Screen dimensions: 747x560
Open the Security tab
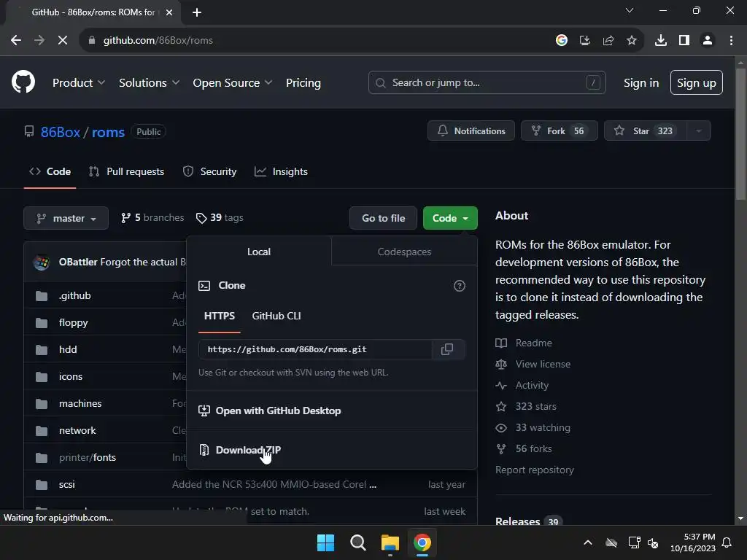click(209, 171)
